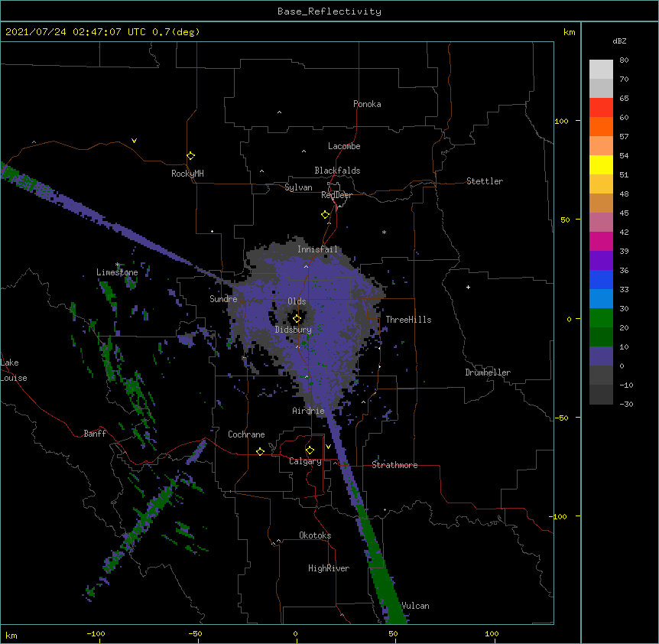Click the Airdrie label
The height and width of the screenshot is (644, 659).
(309, 411)
